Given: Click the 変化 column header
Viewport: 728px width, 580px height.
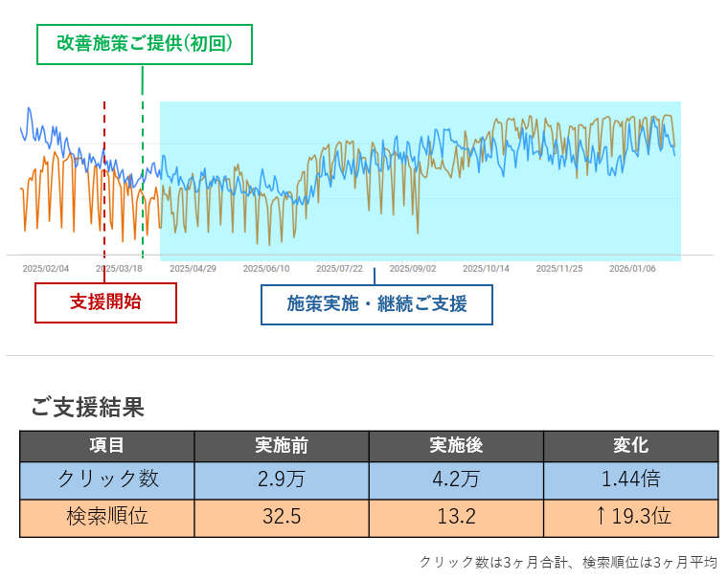Looking at the screenshot, I should tap(630, 446).
